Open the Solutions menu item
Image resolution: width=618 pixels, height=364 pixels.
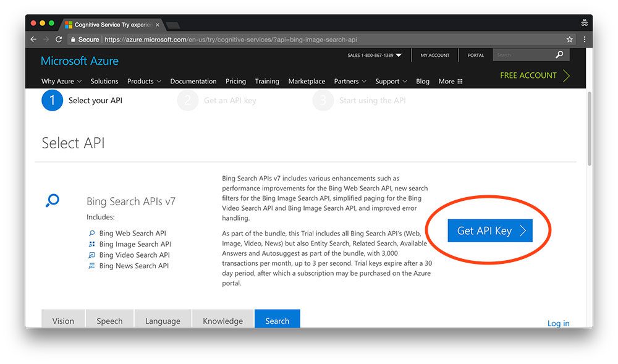point(104,81)
